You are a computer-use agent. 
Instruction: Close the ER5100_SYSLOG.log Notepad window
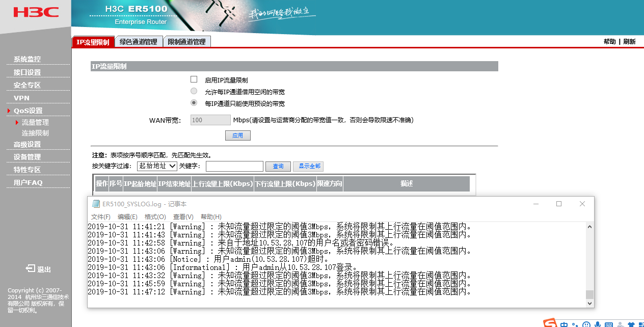tap(582, 204)
